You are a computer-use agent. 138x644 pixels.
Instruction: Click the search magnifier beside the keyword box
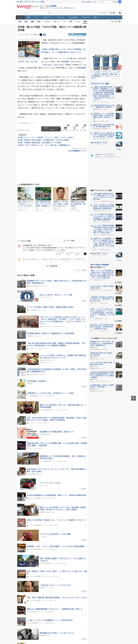pyautogui.click(x=49, y=13)
